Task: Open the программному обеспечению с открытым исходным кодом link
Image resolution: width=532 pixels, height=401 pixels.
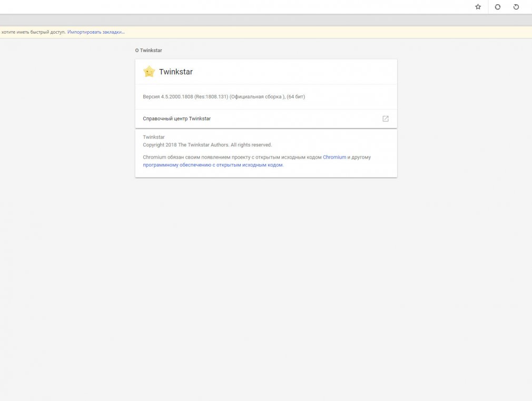Action: point(213,165)
